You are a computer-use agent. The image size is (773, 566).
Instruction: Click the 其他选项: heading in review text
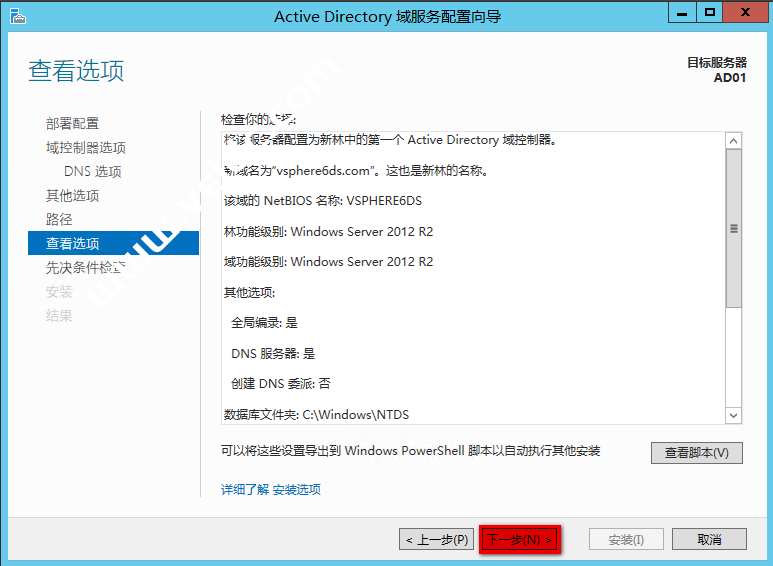point(249,292)
